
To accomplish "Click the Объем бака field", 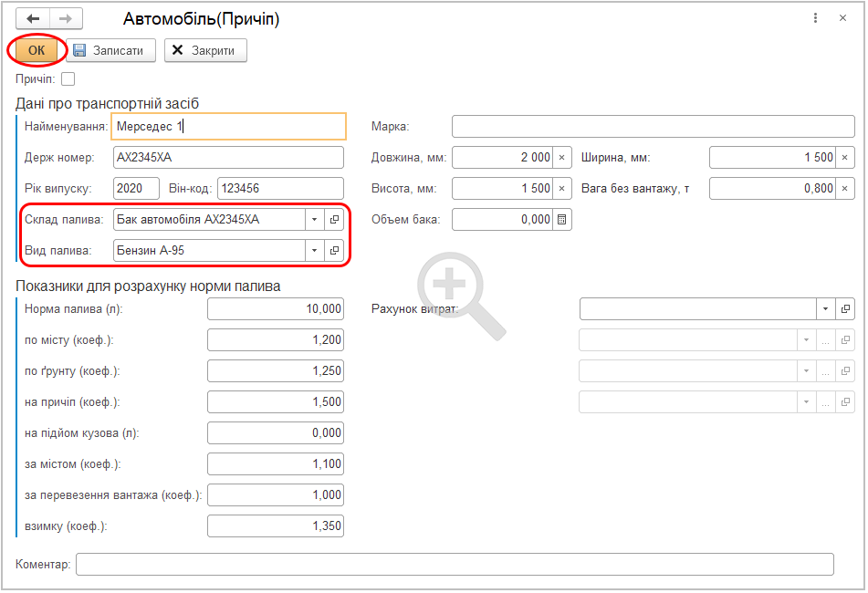I will click(x=503, y=220).
